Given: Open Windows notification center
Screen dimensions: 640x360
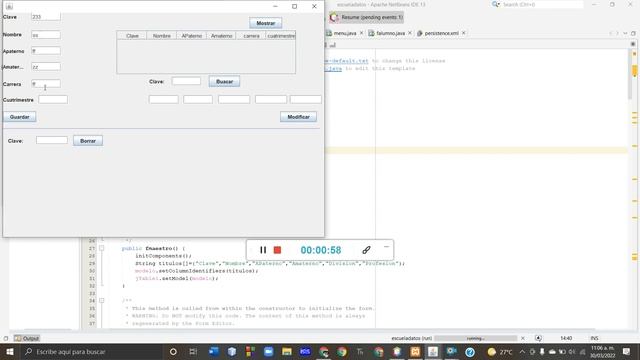Looking at the screenshot, I should click(627, 351).
